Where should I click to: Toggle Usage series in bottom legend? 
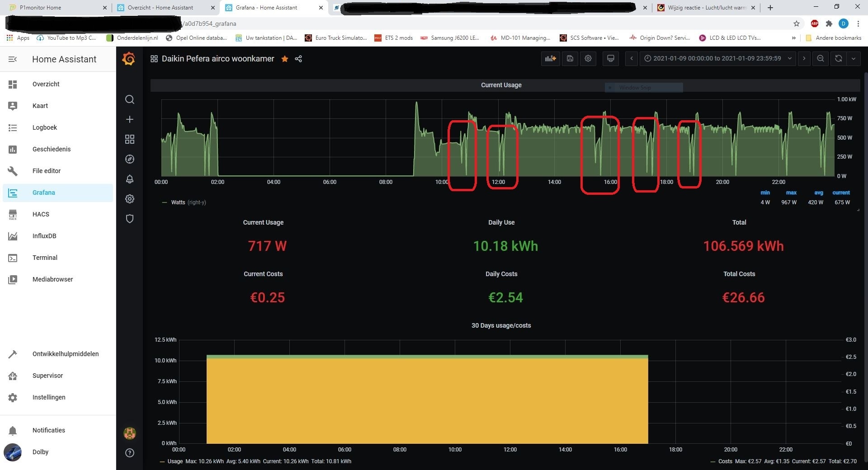175,461
